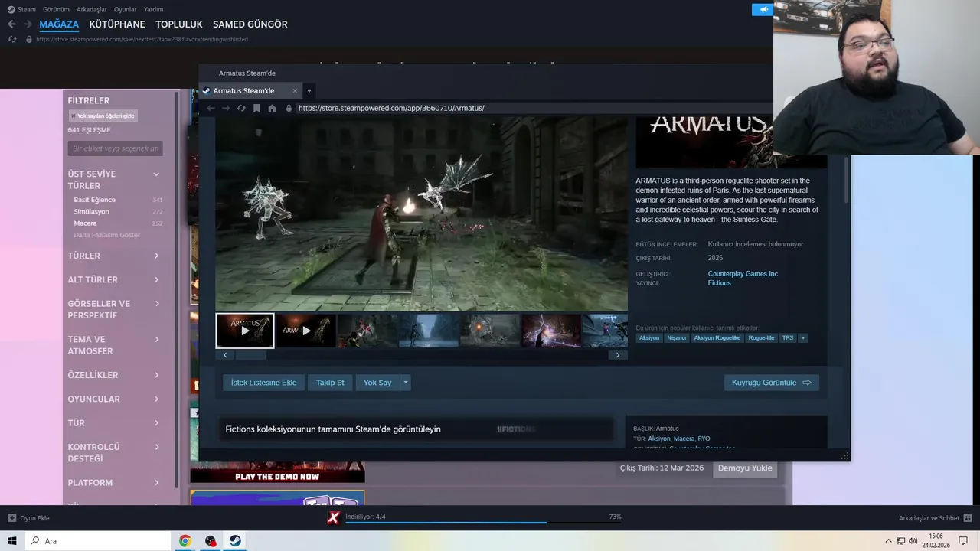
Task: Click the Takip Et button
Action: click(330, 383)
